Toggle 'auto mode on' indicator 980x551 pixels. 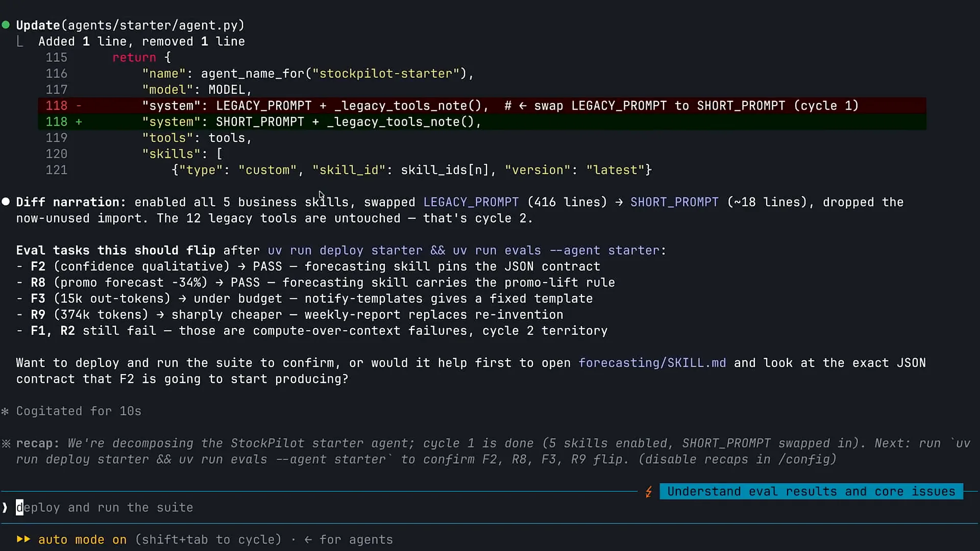tap(82, 540)
